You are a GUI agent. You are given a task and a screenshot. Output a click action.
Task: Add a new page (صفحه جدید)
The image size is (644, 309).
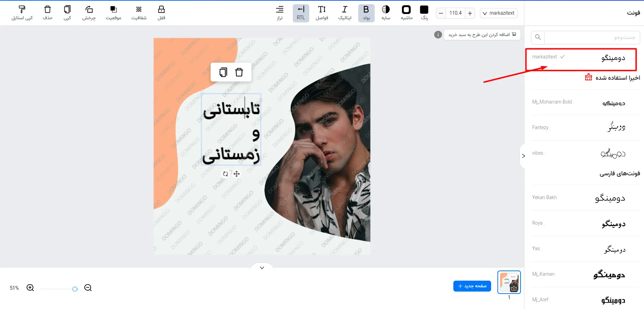point(472,286)
